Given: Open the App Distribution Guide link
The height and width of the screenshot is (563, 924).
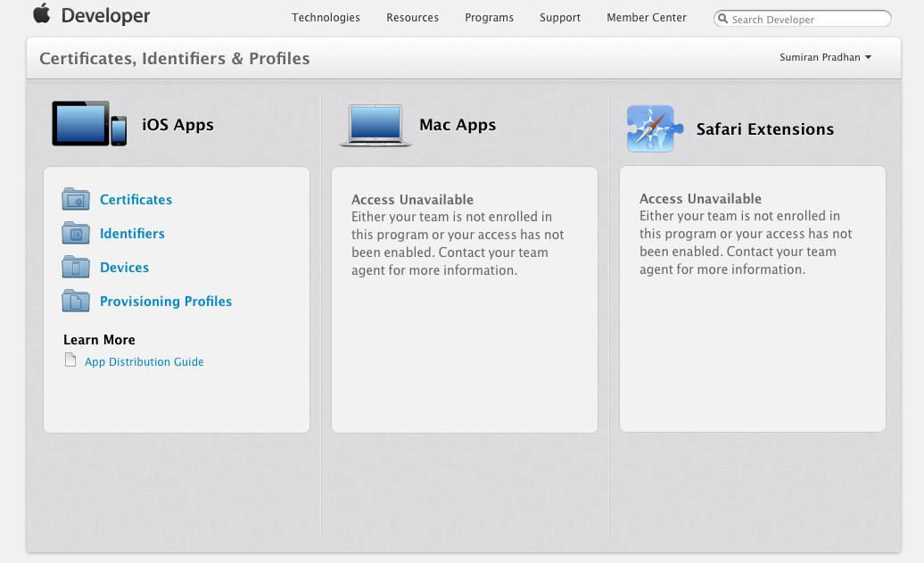Looking at the screenshot, I should [144, 362].
